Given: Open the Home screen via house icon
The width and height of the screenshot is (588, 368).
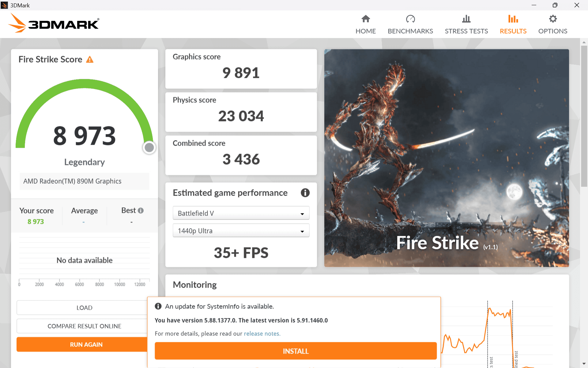Looking at the screenshot, I should (366, 19).
